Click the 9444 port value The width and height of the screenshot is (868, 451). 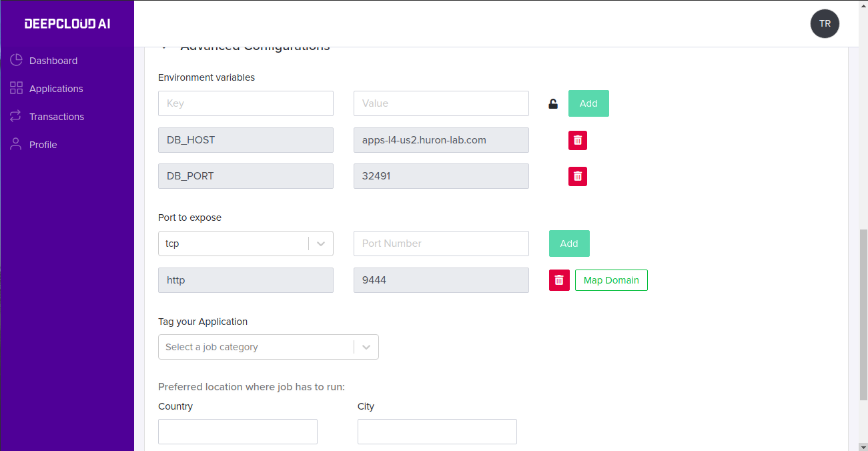click(441, 280)
